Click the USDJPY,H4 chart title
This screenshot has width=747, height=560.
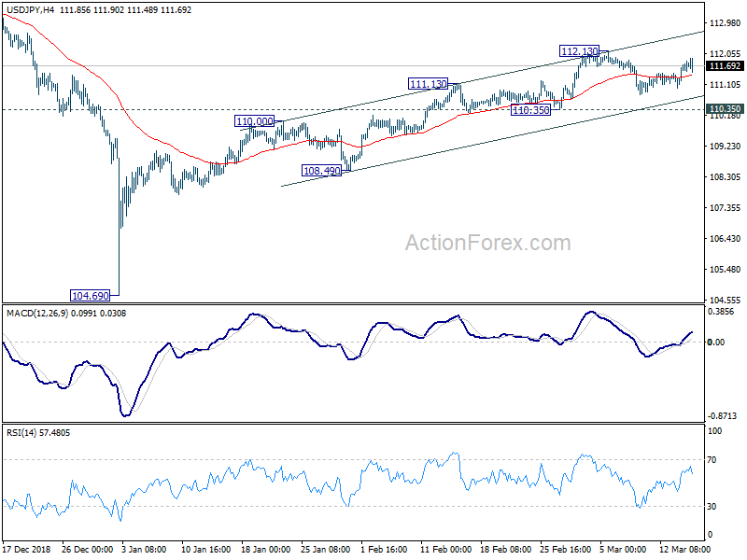point(29,9)
